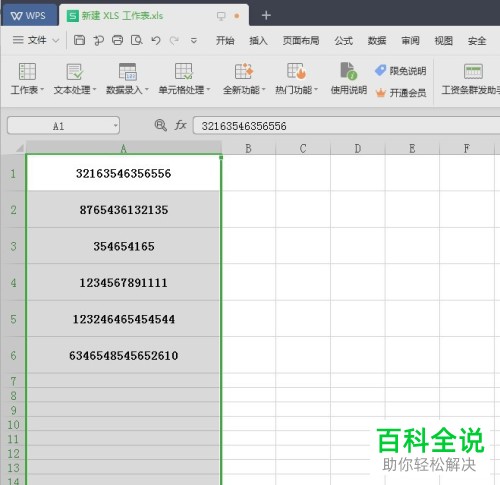Click the Save icon

[x=79, y=40]
